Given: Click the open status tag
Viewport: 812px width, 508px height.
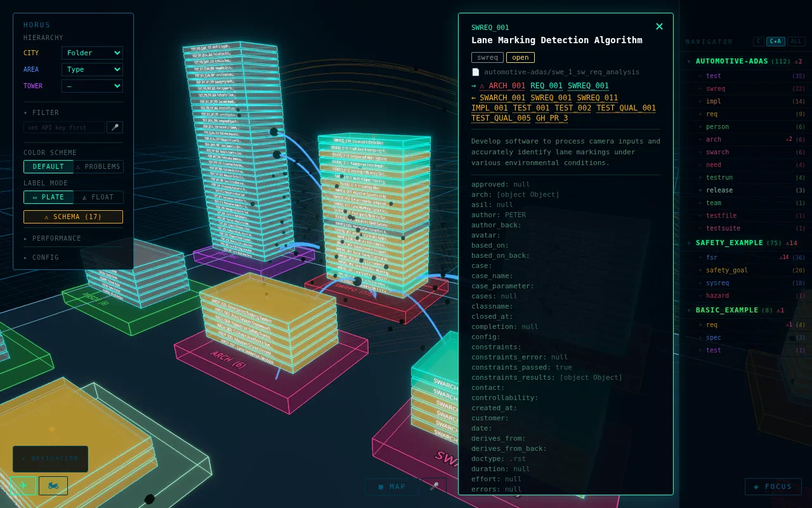Looking at the screenshot, I should (520, 57).
